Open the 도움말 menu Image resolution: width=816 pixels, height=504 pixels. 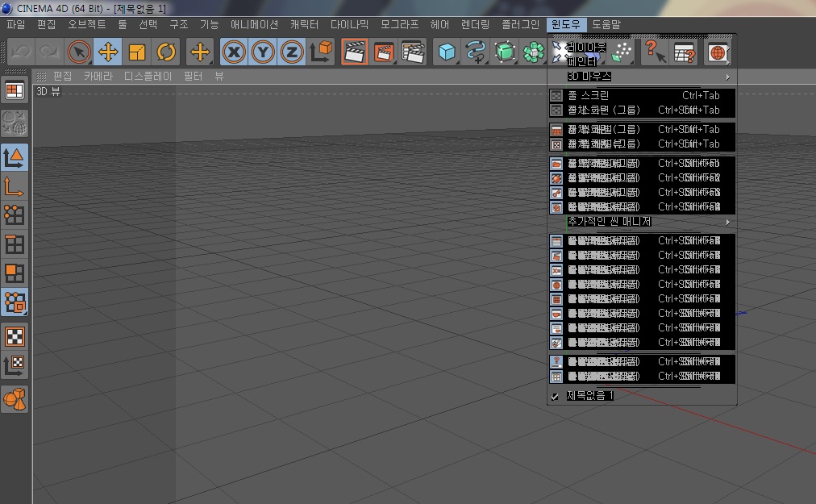click(606, 24)
